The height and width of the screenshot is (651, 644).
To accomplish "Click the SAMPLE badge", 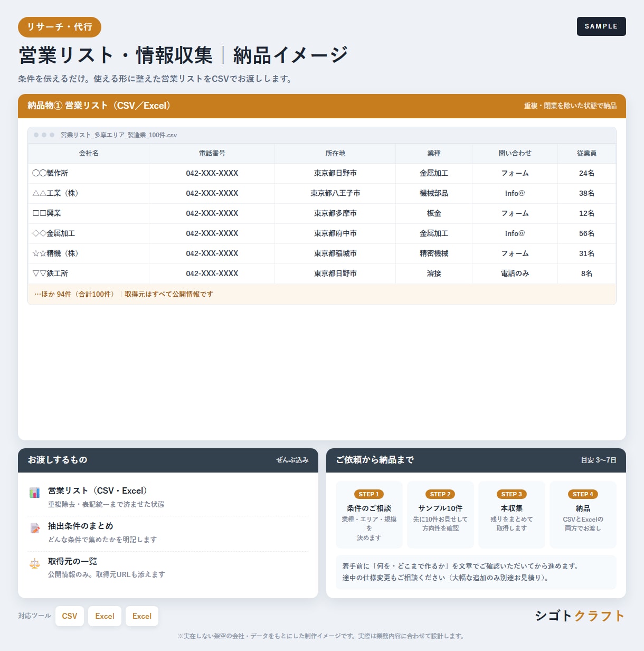I will pyautogui.click(x=601, y=26).
